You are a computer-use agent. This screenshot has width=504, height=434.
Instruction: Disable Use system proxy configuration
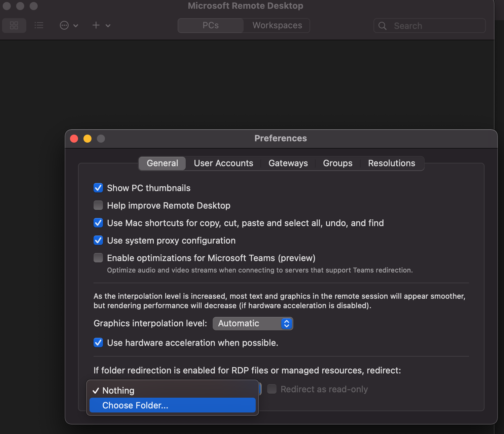tap(98, 240)
